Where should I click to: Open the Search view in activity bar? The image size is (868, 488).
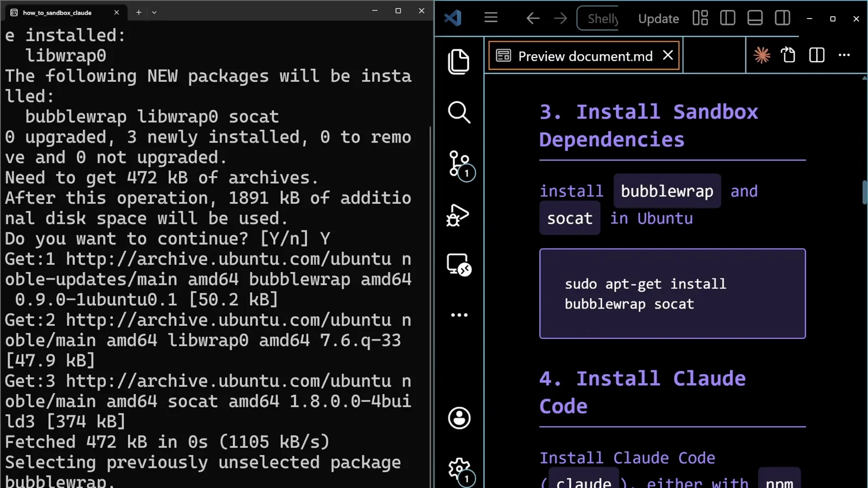pos(459,112)
